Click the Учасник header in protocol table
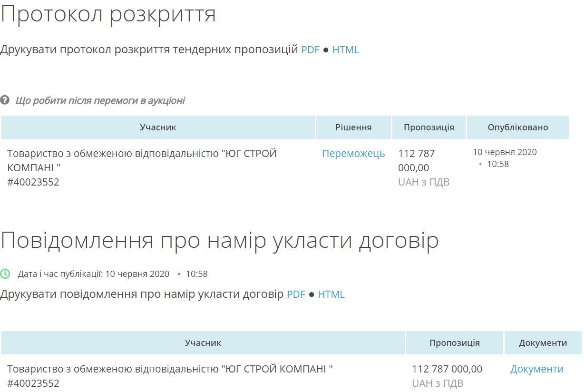 tap(158, 127)
